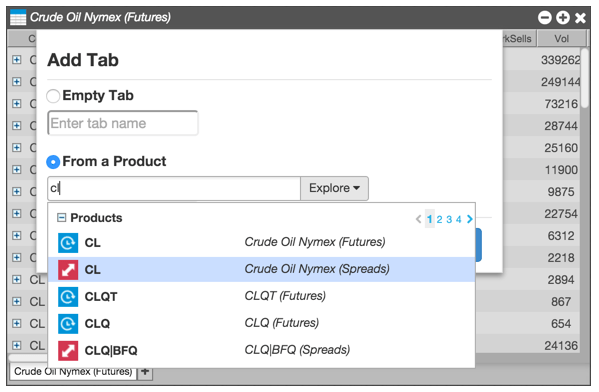Sort by the Vol column header

pyautogui.click(x=562, y=39)
